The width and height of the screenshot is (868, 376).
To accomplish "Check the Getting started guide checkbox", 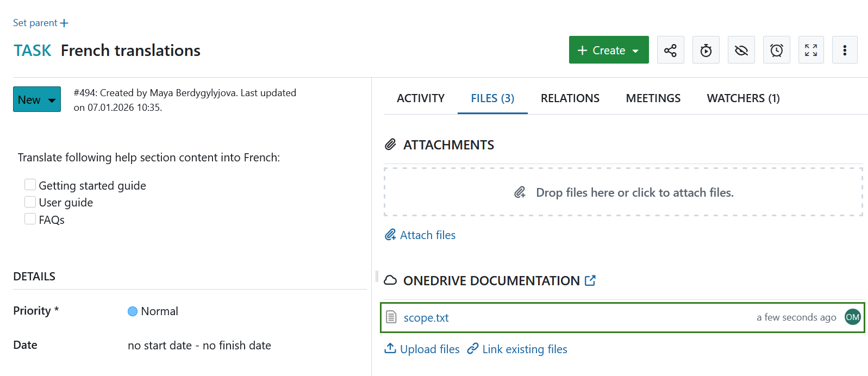I will [30, 185].
